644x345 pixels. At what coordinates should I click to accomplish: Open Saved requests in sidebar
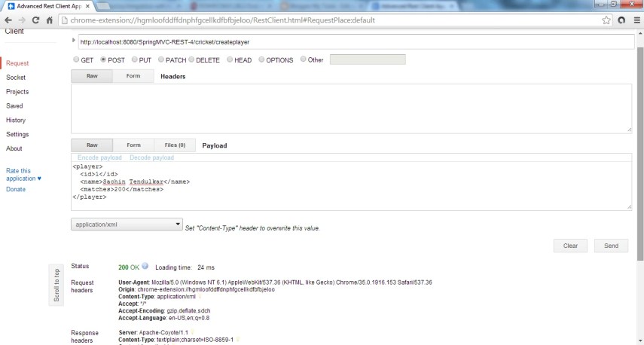click(14, 106)
